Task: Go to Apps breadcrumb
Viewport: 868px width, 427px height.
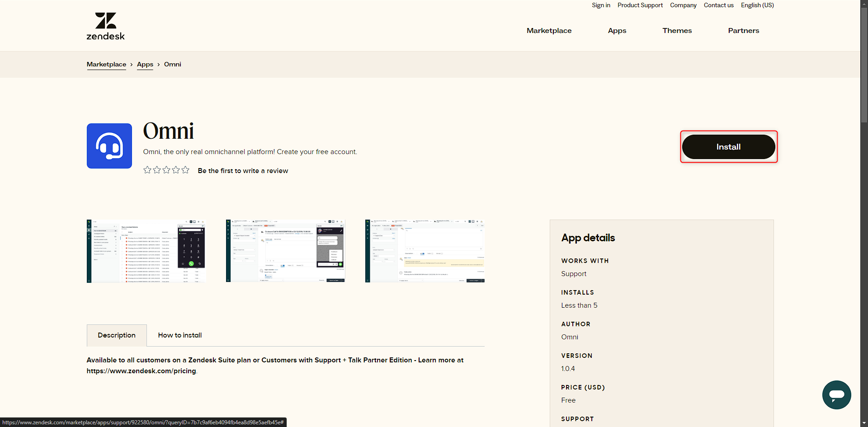Action: pyautogui.click(x=145, y=64)
